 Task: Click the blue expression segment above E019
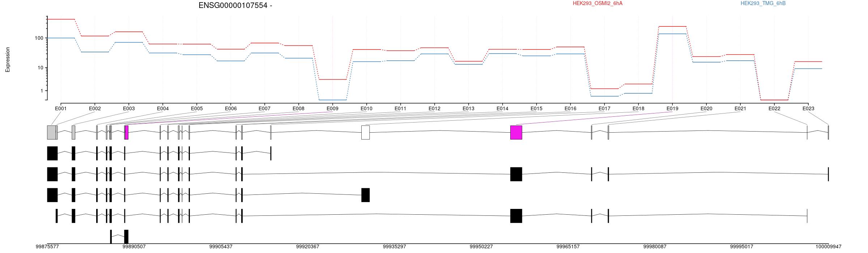pyautogui.click(x=672, y=34)
